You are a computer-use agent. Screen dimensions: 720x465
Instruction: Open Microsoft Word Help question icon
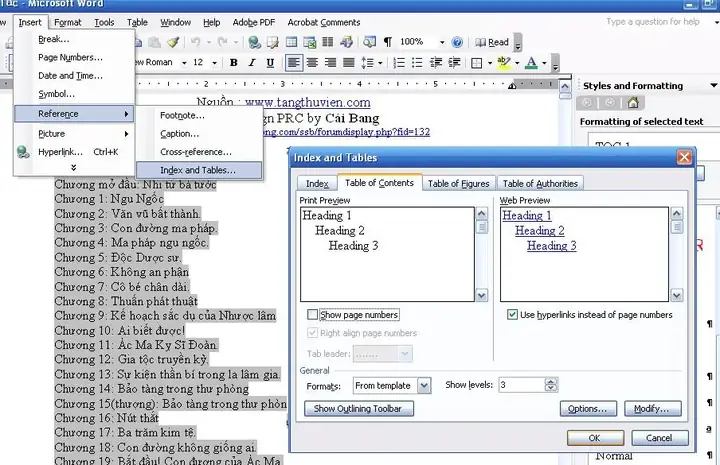(457, 42)
